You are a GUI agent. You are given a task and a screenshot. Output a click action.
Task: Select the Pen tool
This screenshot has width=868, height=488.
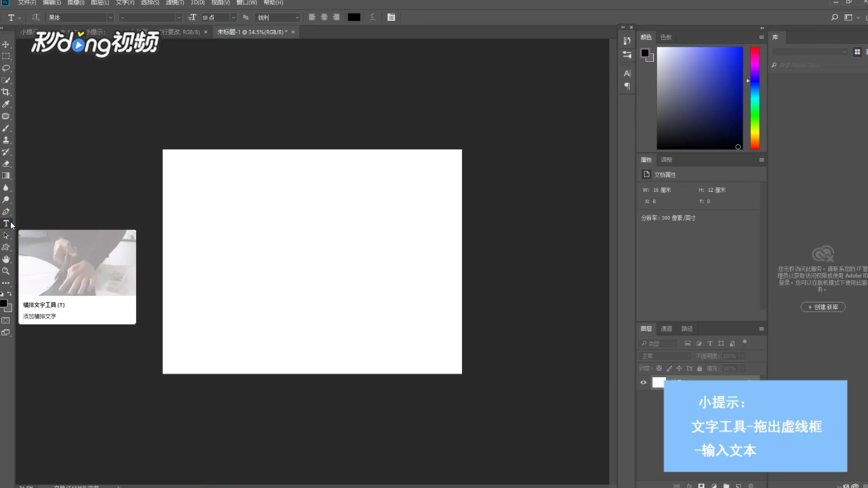click(6, 212)
